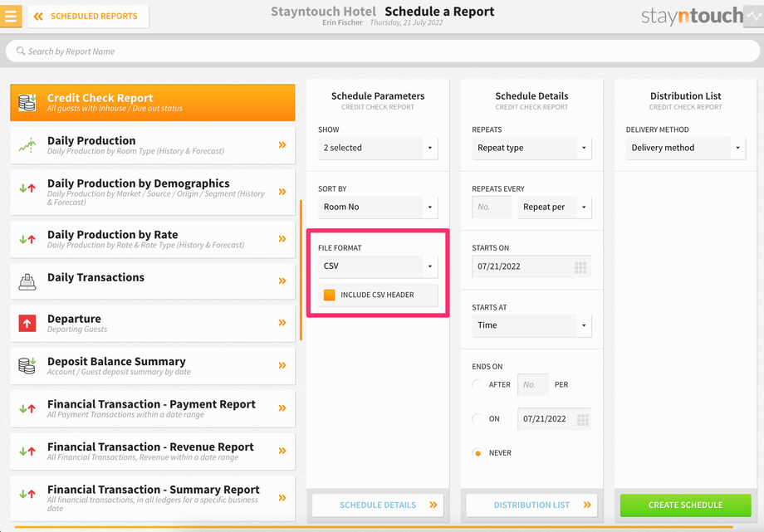Select the Departure report

(153, 323)
